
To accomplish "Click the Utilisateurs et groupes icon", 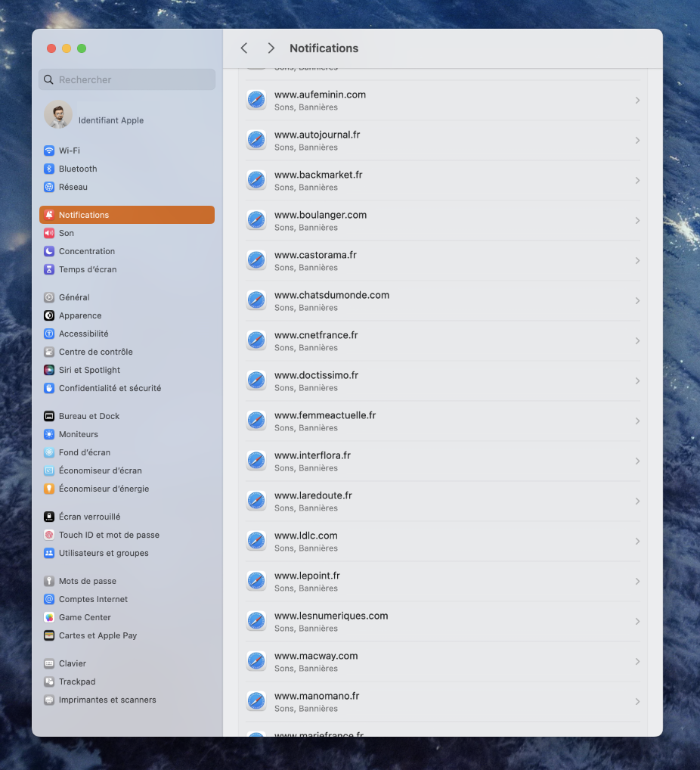I will (x=49, y=554).
